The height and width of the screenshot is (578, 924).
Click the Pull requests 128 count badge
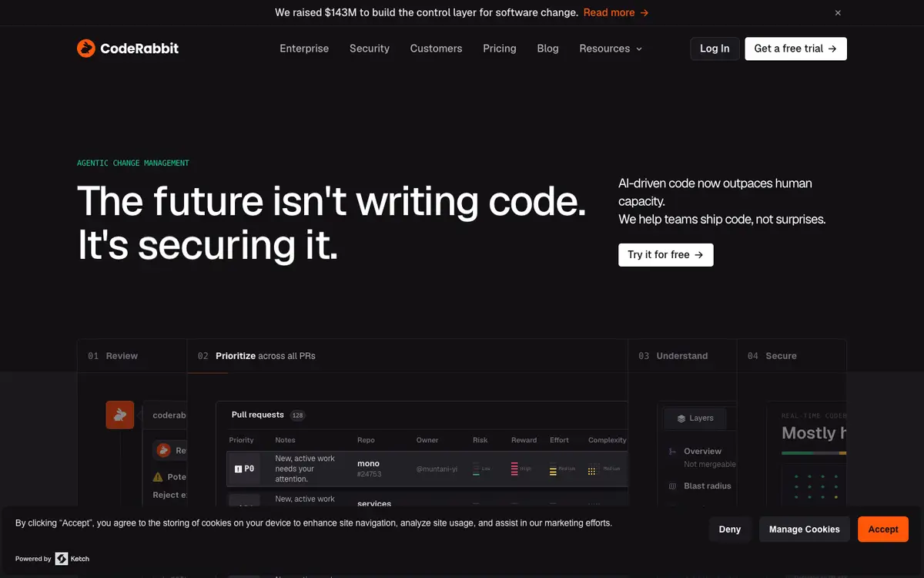click(x=298, y=415)
